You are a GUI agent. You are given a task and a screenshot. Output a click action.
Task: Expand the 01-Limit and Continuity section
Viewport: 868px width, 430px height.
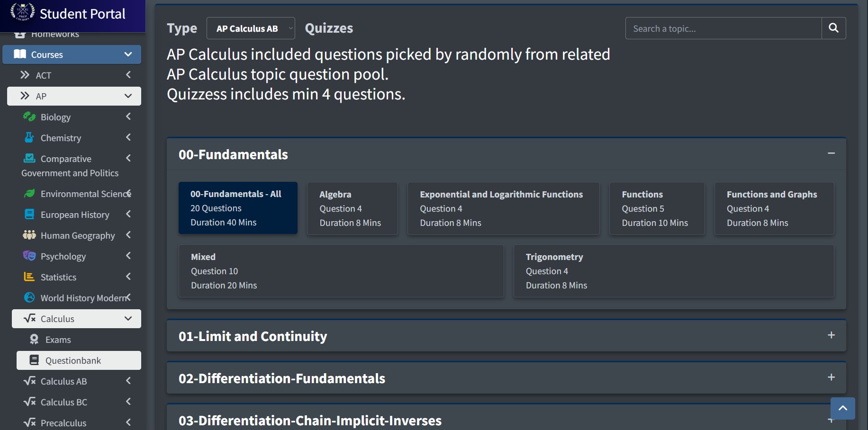(x=831, y=335)
